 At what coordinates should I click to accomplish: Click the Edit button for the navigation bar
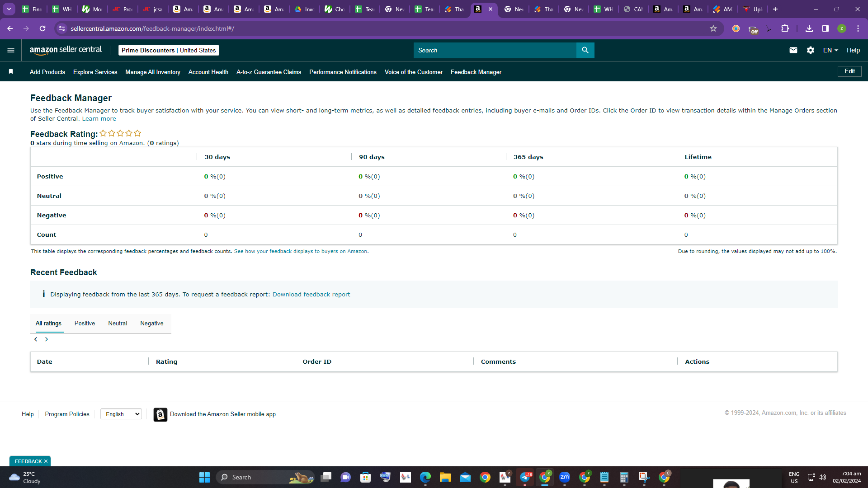[x=849, y=71]
